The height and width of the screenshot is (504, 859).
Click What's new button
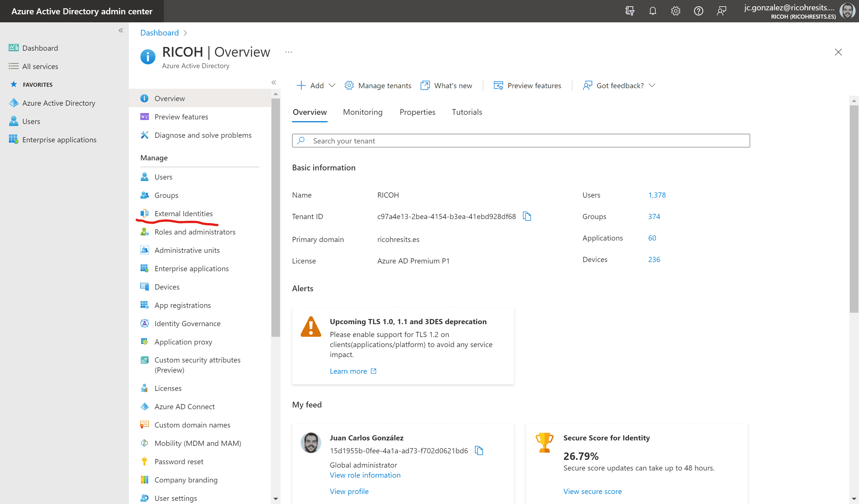pos(446,85)
